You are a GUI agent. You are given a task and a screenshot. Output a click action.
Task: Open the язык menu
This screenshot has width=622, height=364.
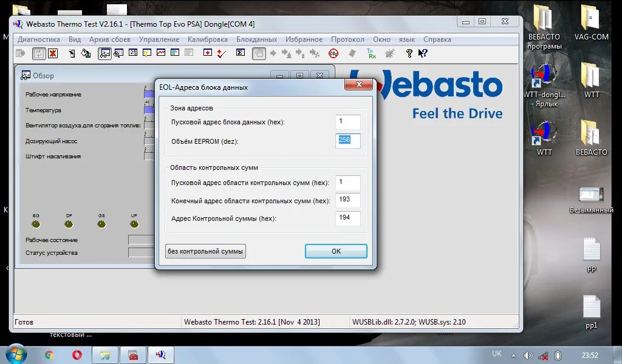click(406, 39)
